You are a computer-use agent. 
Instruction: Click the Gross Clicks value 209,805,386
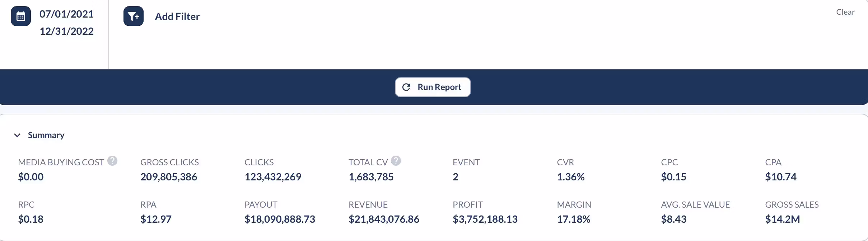pyautogui.click(x=169, y=177)
